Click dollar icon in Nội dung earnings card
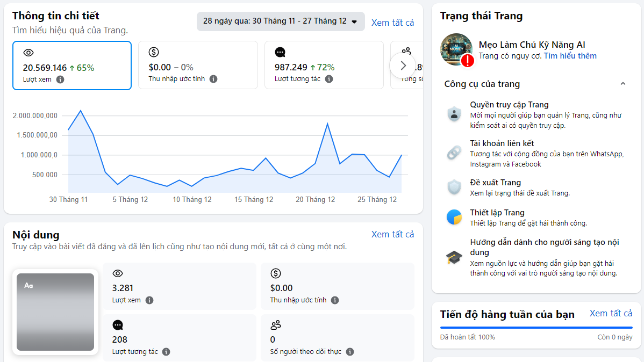The height and width of the screenshot is (362, 644). (276, 273)
